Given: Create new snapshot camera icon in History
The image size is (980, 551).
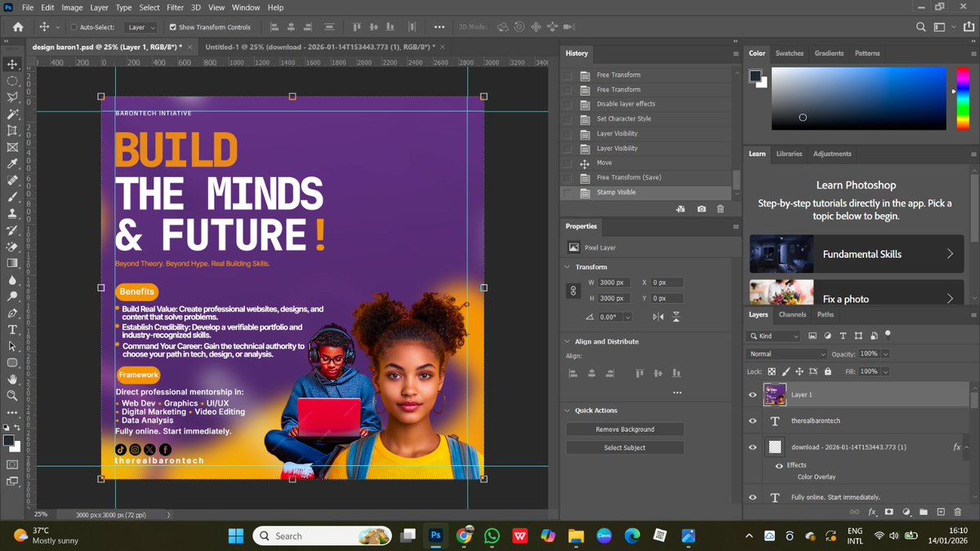Looking at the screenshot, I should tap(701, 209).
